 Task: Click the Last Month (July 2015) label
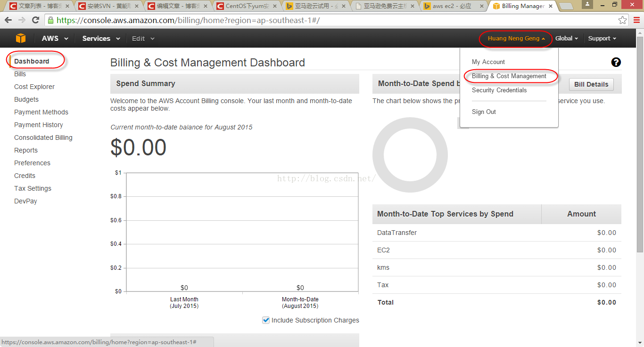tap(184, 302)
